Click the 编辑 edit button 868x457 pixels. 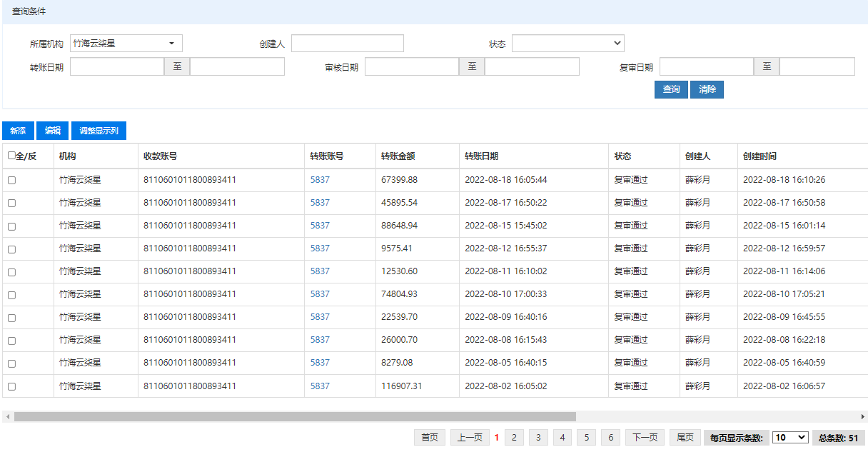(52, 131)
